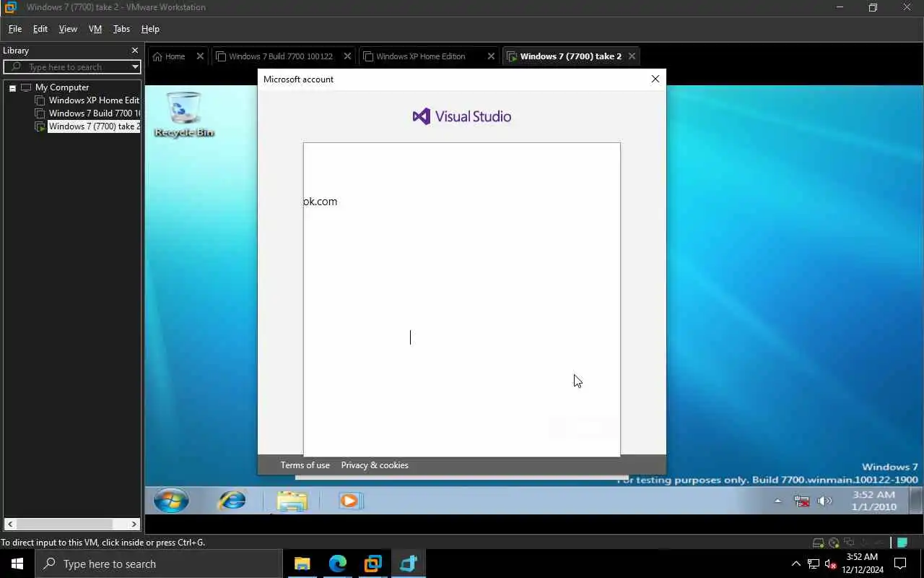Click the guest clock showing 1/1/2010
This screenshot has width=924, height=578.
874,501
